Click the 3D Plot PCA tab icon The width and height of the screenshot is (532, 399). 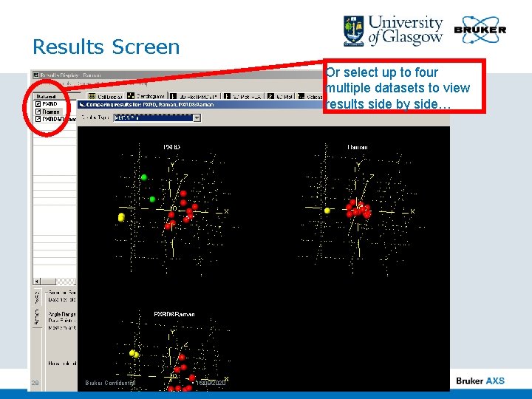pos(228,96)
